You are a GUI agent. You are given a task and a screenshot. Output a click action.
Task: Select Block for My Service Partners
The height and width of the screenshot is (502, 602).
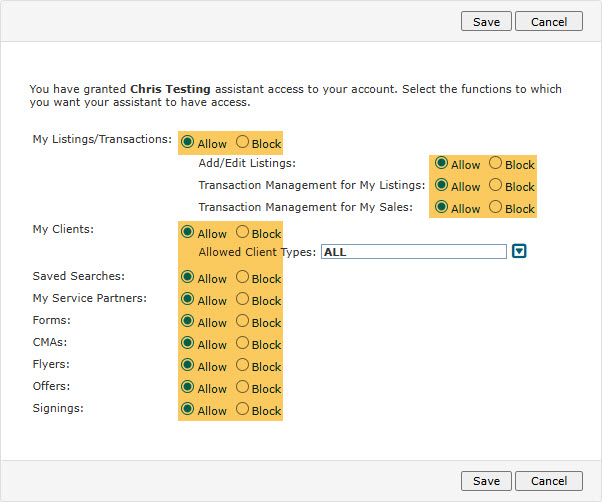tap(242, 299)
